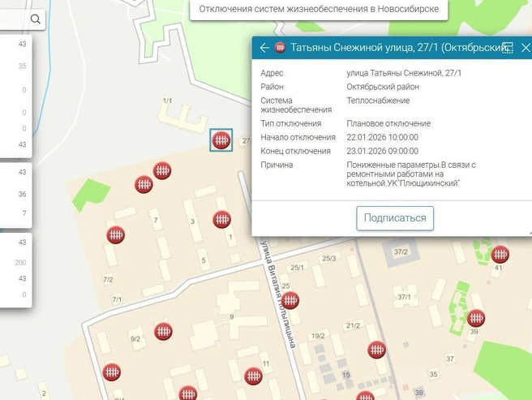Open outage marker above building 39
This screenshot has height=400, width=532.
pyautogui.click(x=476, y=318)
